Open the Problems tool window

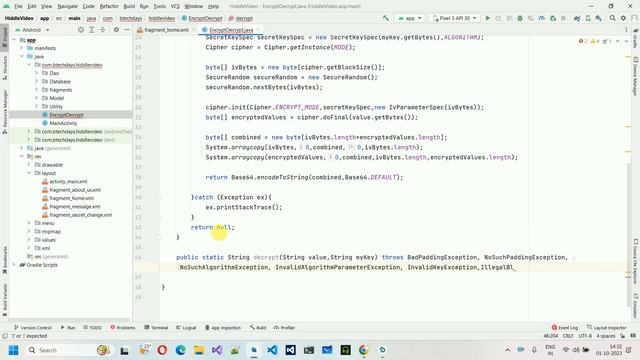[123, 327]
